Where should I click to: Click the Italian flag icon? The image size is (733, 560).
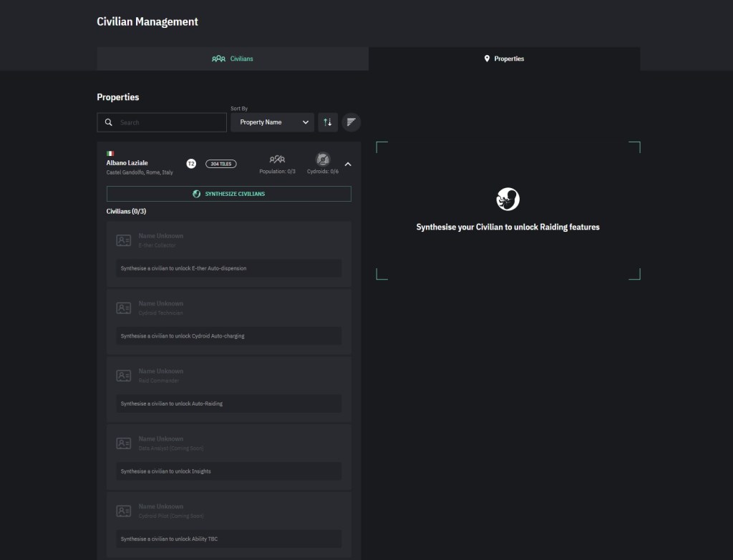[110, 154]
